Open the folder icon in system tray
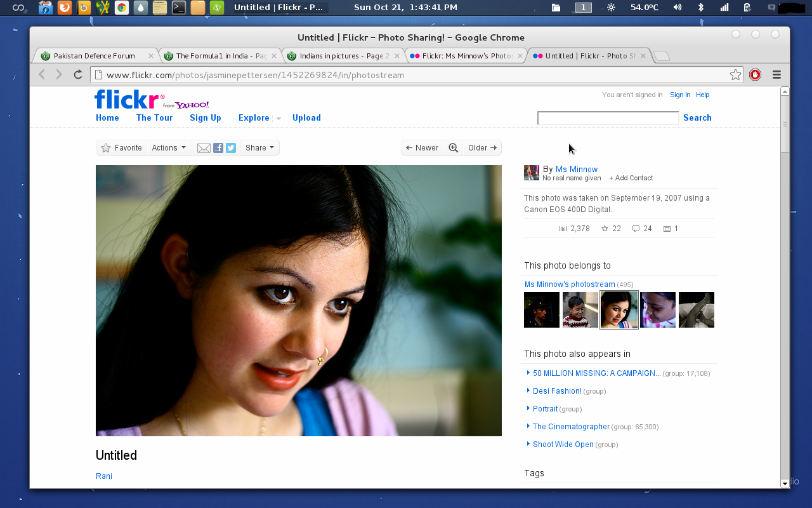Viewport: 812px width, 508px height. 556,8
